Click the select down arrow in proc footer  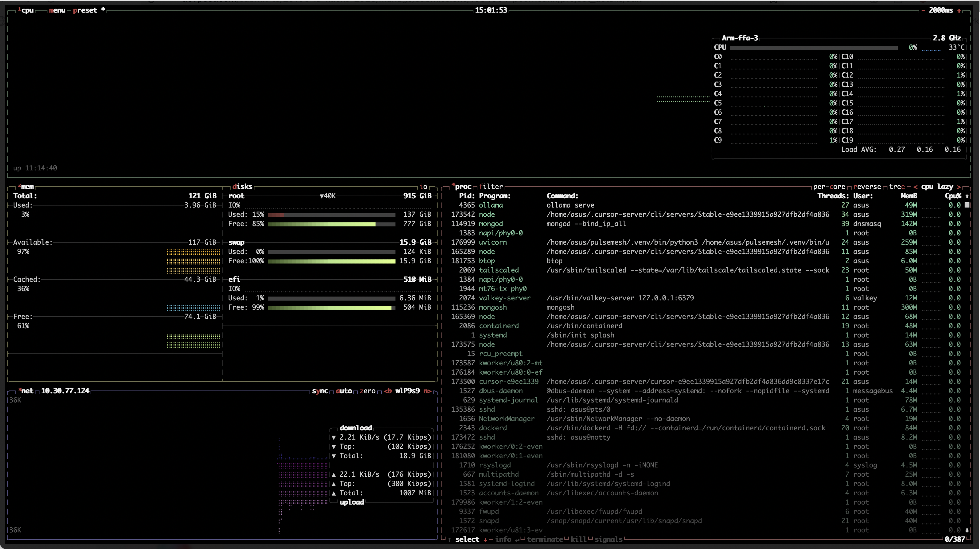click(x=485, y=539)
